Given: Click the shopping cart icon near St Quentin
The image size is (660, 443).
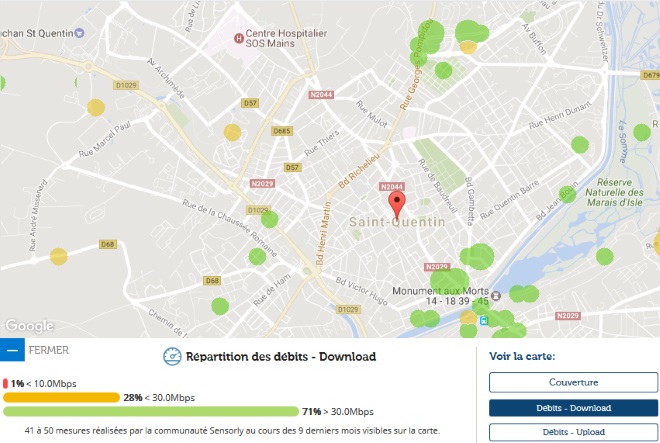Looking at the screenshot, I should coord(79,33).
